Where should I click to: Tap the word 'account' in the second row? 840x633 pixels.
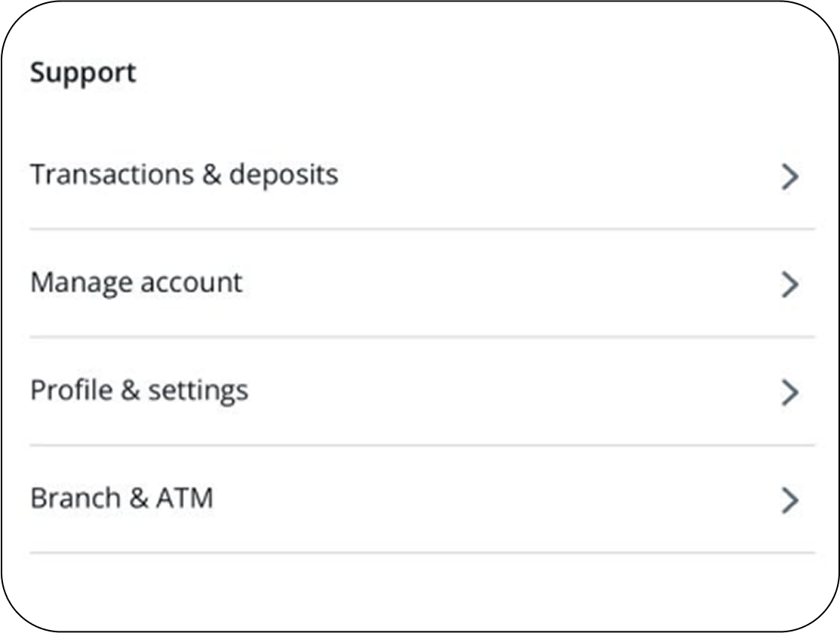coord(191,283)
